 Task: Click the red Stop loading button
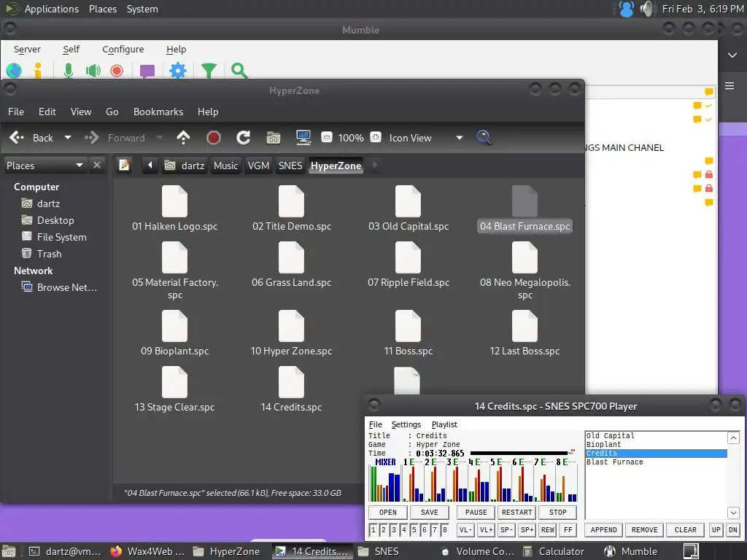tap(214, 138)
